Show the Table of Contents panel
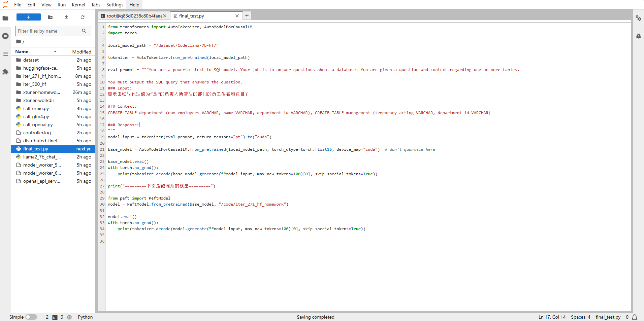Viewport: 644px width, 321px height. coord(5,54)
